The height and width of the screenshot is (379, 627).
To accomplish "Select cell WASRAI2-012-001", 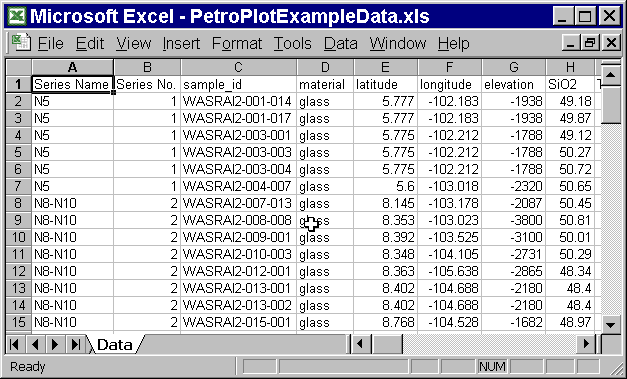I will [238, 271].
